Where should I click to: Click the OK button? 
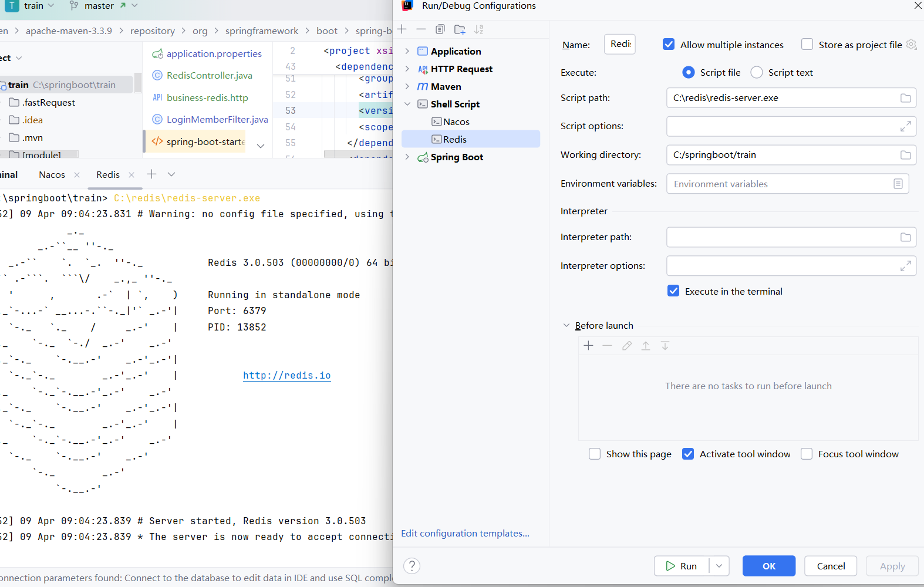pos(769,566)
